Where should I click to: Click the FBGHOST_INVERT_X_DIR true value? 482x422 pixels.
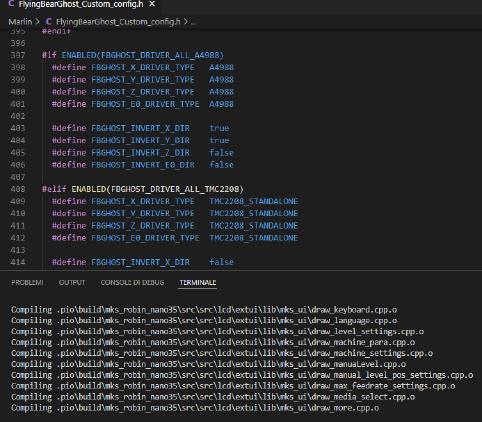pos(219,128)
